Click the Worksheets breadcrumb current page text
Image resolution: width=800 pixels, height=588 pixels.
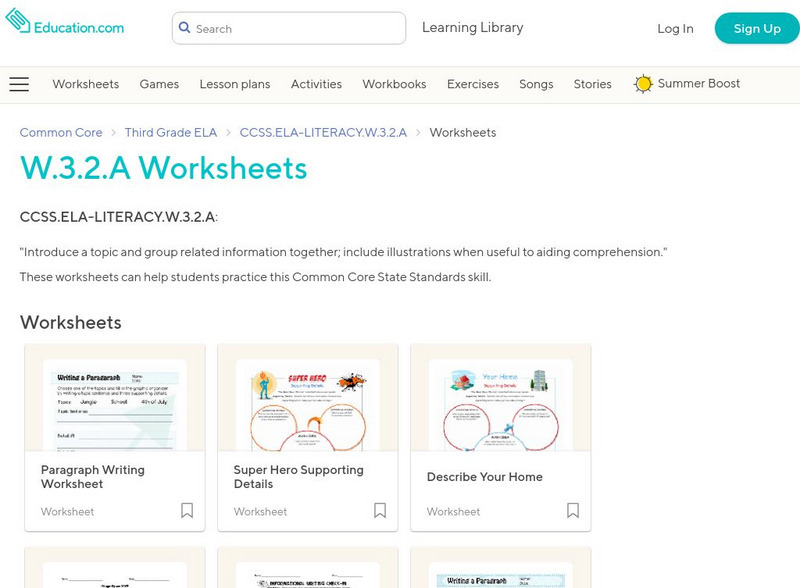pos(463,133)
